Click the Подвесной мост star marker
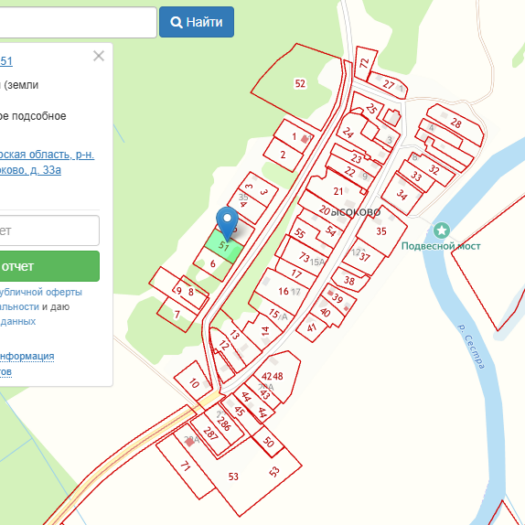The height and width of the screenshot is (525, 525). click(442, 230)
